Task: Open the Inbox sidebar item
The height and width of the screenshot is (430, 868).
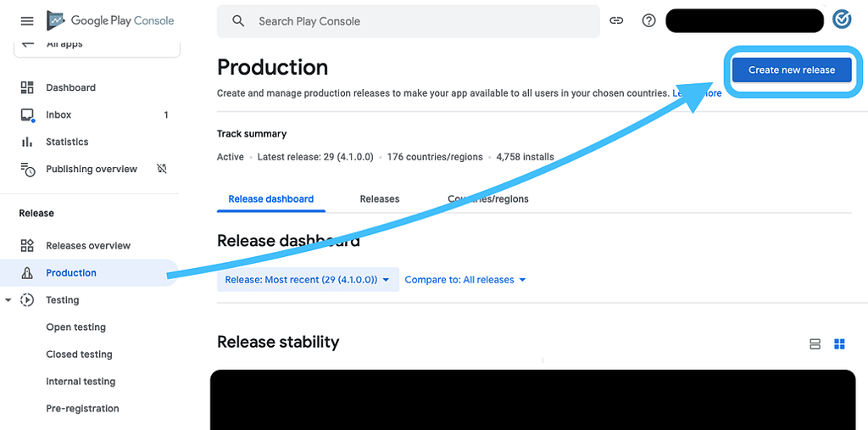Action: [58, 114]
